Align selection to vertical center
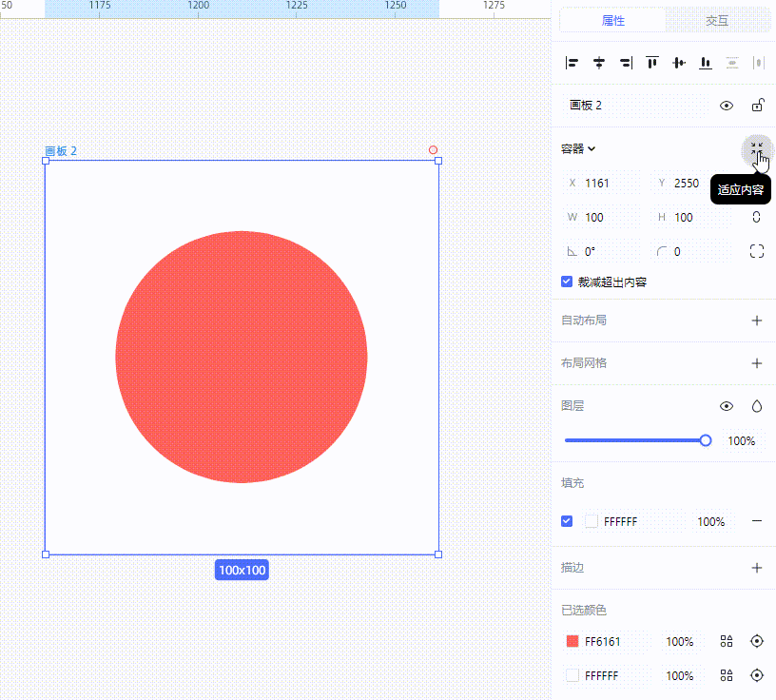The height and width of the screenshot is (700, 776). coord(679,63)
